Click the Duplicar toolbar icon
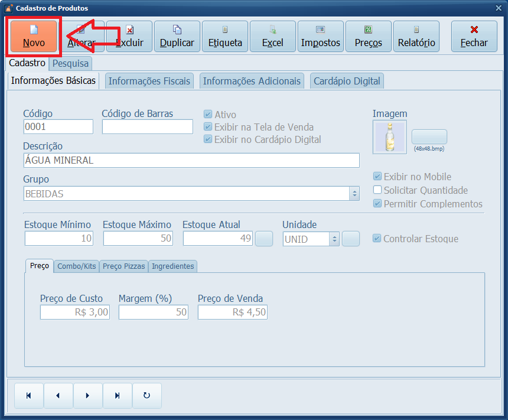 pos(177,36)
